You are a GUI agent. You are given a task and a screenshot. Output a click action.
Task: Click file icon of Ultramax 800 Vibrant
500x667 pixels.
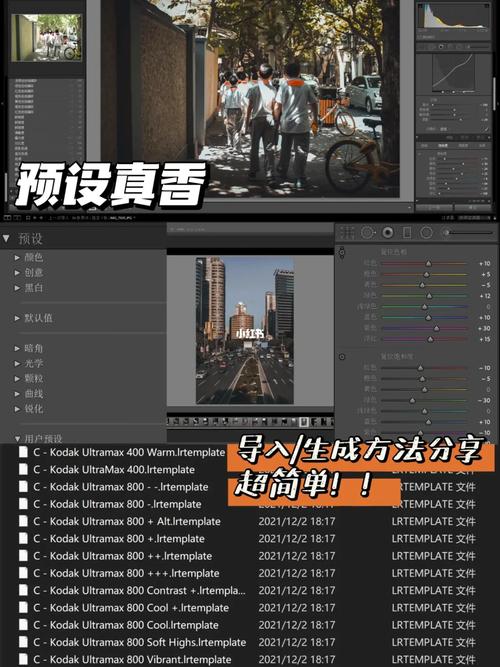(x=24, y=659)
